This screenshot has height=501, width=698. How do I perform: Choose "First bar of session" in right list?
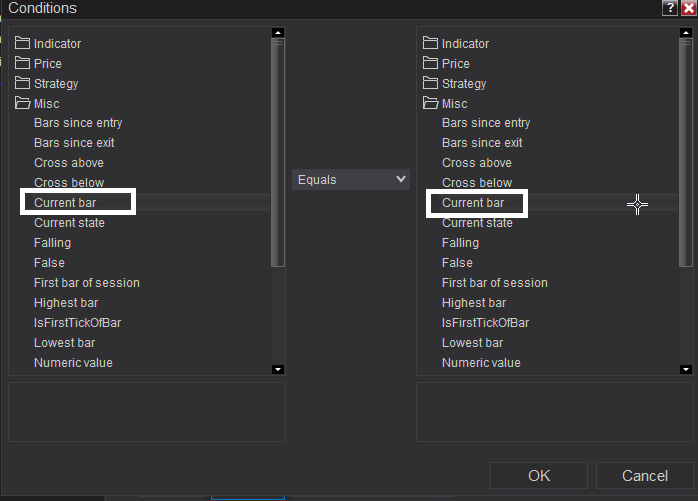494,283
